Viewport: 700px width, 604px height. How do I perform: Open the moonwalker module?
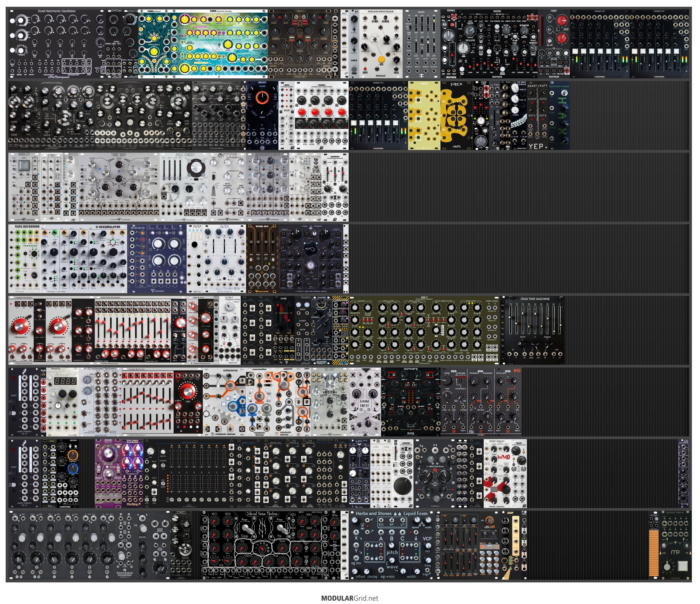260,402
